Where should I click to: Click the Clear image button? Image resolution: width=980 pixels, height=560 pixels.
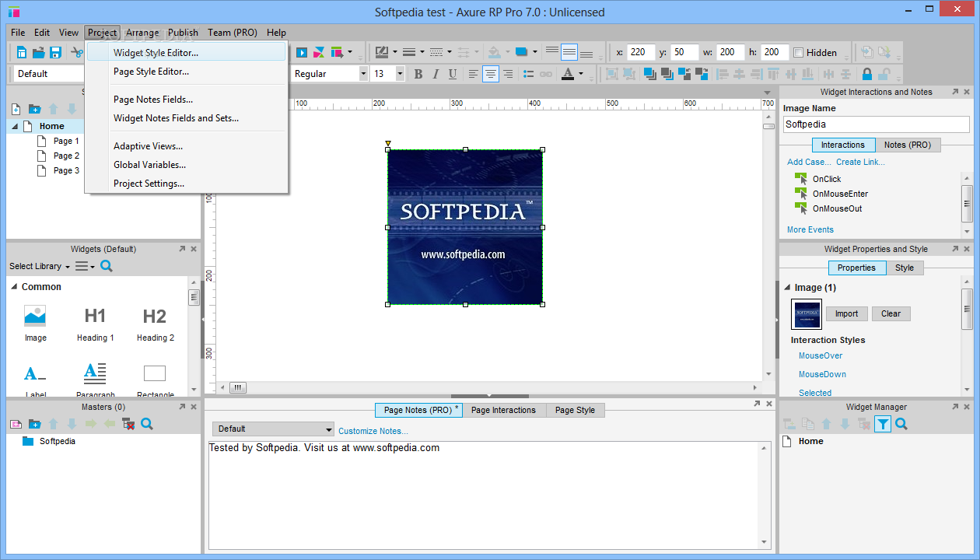(891, 313)
